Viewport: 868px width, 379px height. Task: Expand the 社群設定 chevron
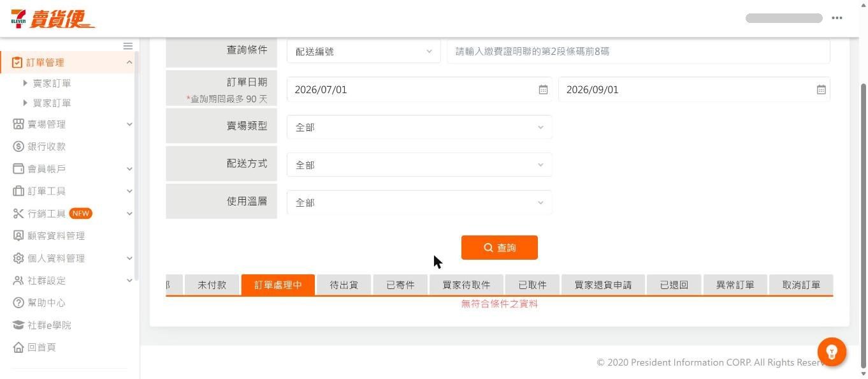pyautogui.click(x=129, y=280)
